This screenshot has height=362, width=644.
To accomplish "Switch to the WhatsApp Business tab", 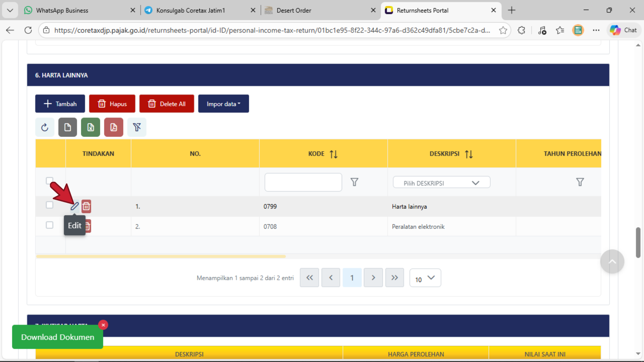I will (62, 10).
